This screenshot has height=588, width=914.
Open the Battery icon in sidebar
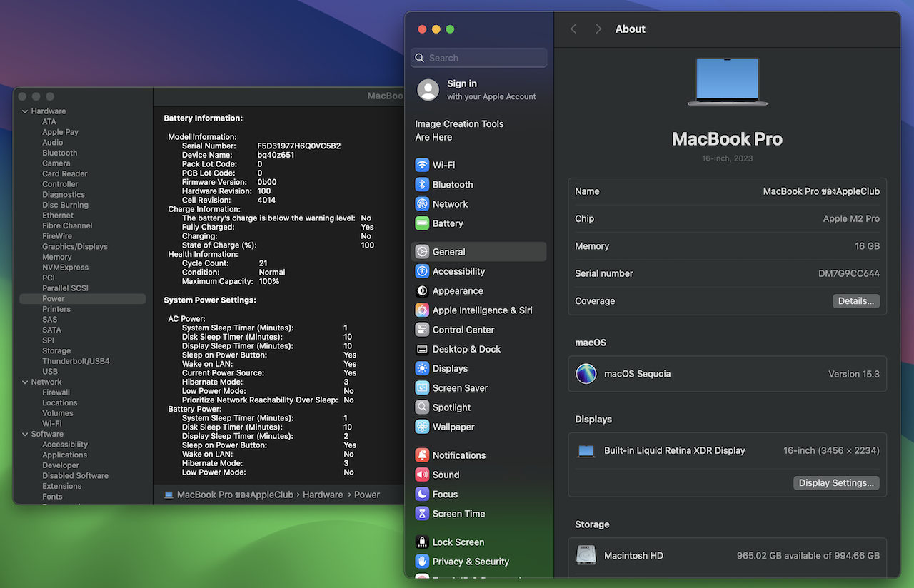click(x=422, y=223)
